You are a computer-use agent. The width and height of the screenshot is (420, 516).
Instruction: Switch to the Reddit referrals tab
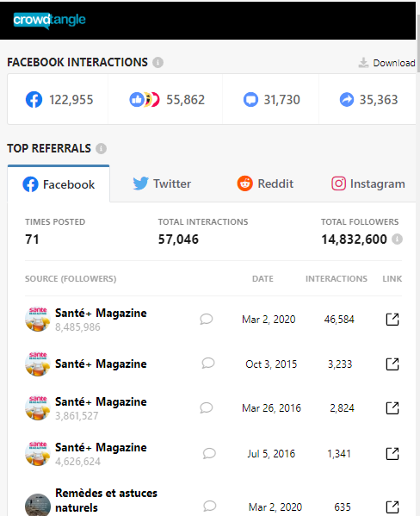tap(265, 183)
